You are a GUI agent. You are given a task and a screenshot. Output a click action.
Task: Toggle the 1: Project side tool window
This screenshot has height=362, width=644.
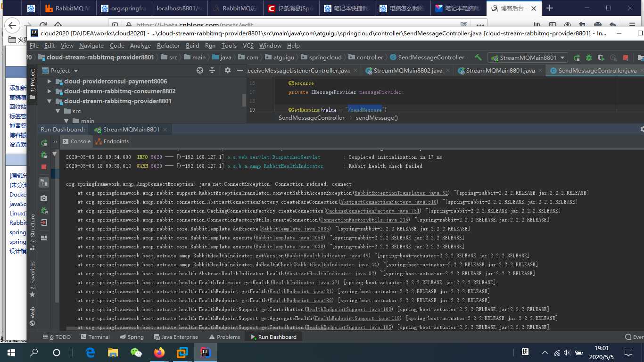[x=33, y=84]
